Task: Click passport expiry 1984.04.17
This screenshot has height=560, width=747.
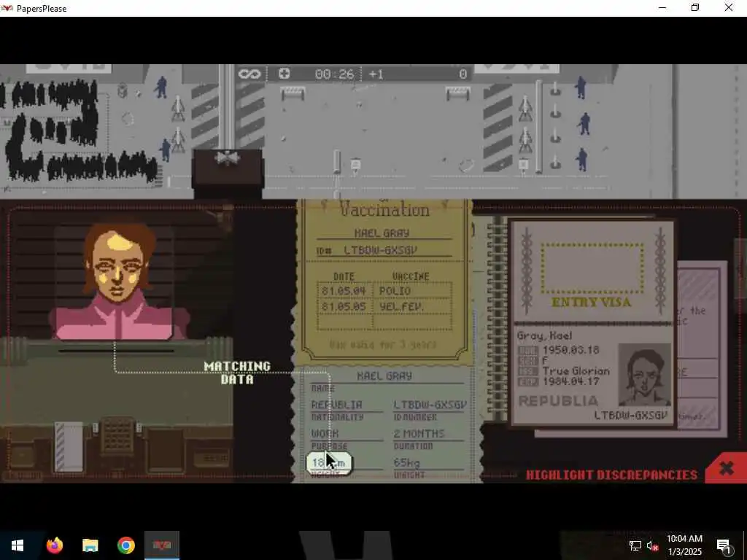Action: pyautogui.click(x=570, y=381)
